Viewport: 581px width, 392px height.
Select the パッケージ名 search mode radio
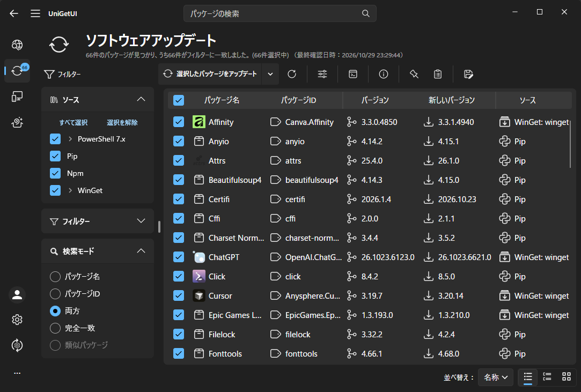[55, 276]
